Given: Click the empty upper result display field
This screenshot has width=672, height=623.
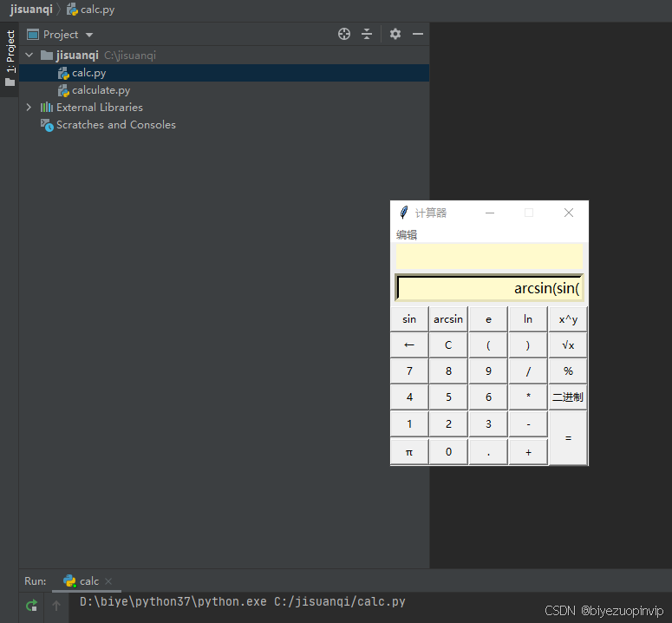Looking at the screenshot, I should (489, 256).
